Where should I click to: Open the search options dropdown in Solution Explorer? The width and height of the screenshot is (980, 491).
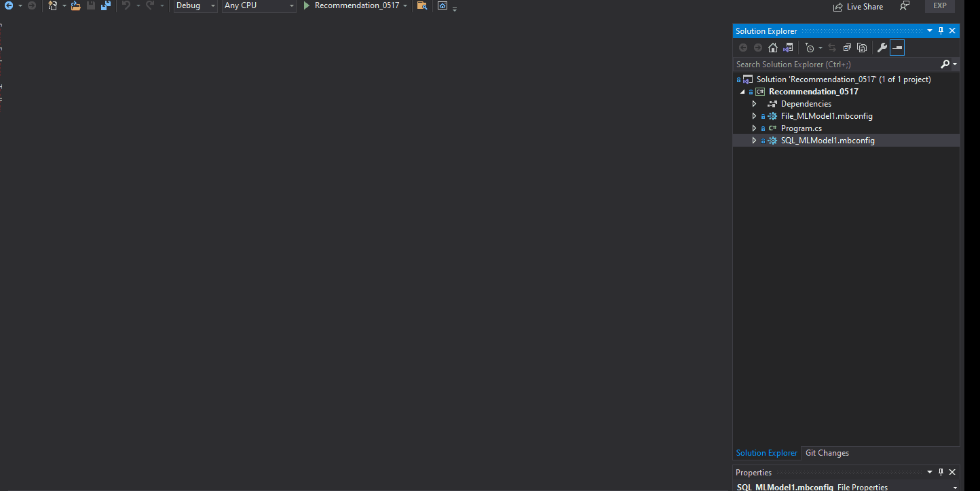[x=955, y=65]
